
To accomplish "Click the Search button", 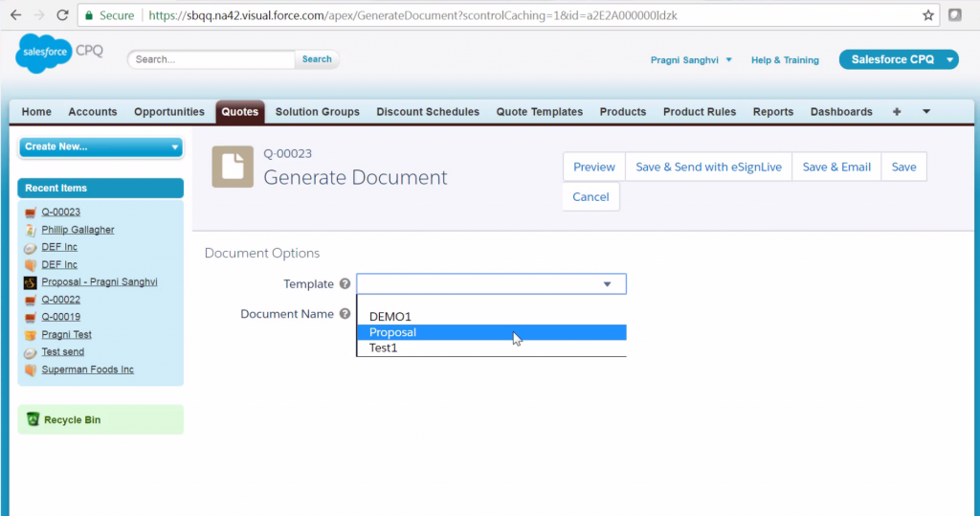I will 317,58.
